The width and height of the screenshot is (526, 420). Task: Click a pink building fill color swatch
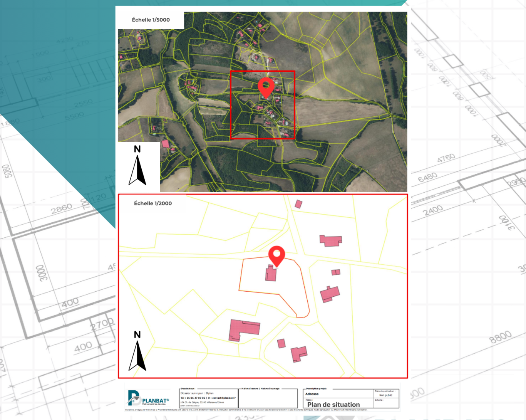pos(331,239)
